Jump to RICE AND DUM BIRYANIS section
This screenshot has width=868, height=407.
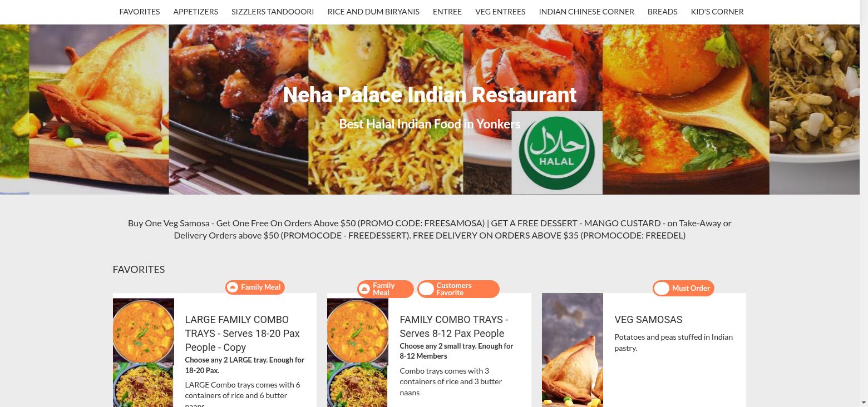pyautogui.click(x=373, y=11)
